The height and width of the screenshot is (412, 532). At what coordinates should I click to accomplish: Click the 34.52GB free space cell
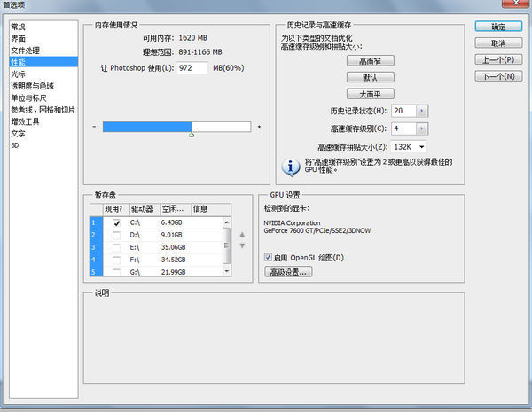tap(174, 260)
